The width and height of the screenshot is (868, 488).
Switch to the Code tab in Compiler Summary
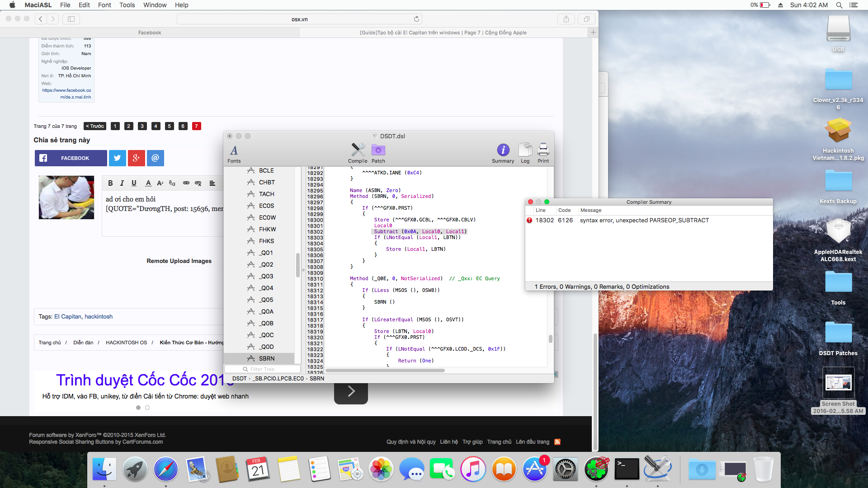click(565, 210)
